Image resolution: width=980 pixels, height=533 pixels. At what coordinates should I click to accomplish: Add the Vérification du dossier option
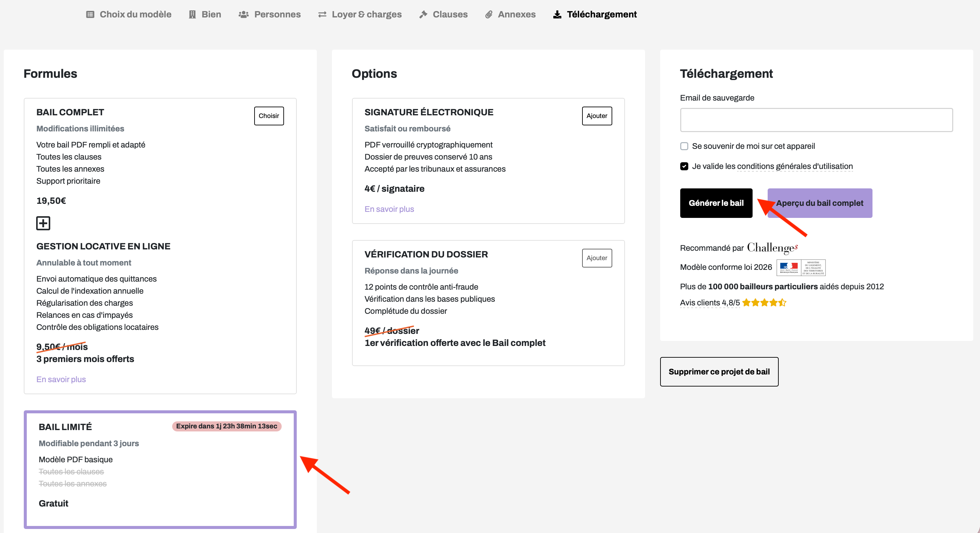tap(597, 258)
